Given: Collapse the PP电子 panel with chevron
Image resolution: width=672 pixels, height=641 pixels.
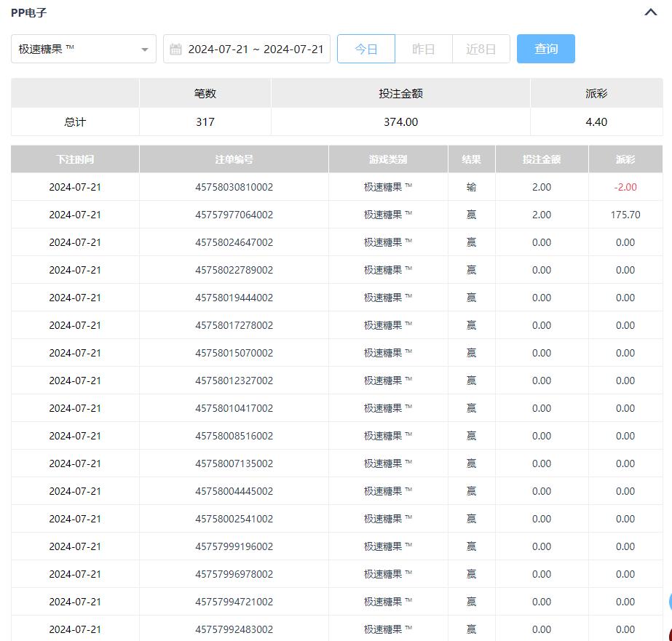Looking at the screenshot, I should coord(651,12).
